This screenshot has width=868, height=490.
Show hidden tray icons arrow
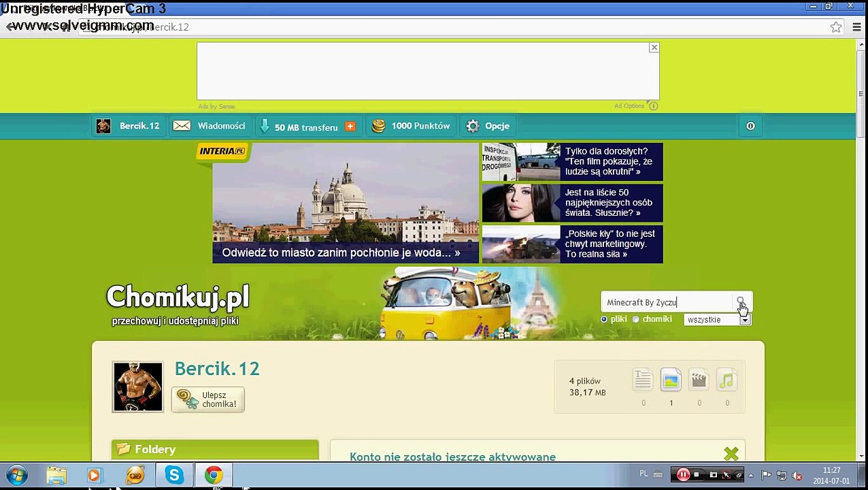[x=750, y=476]
